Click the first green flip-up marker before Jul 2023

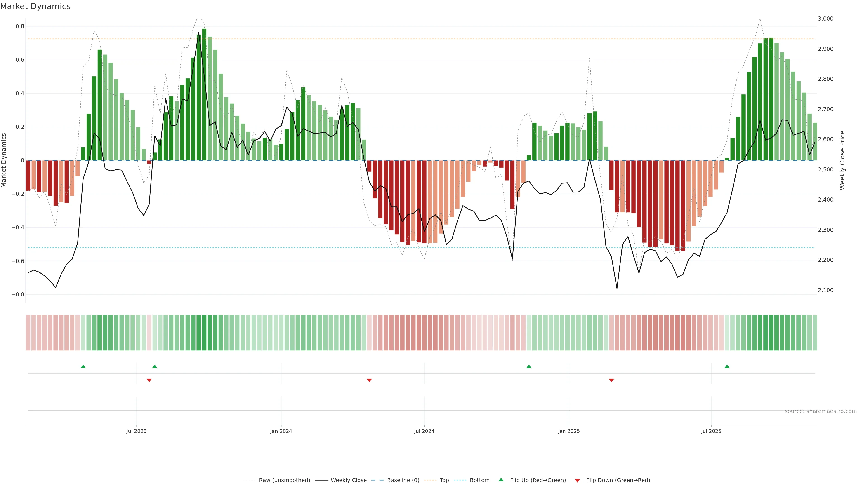click(83, 366)
